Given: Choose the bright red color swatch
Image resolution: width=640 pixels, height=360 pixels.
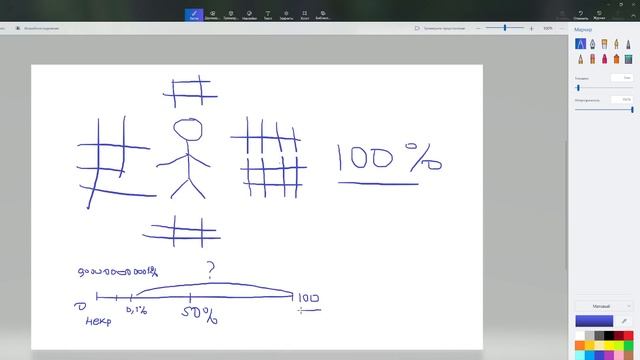Looking at the screenshot, I should (629, 336).
